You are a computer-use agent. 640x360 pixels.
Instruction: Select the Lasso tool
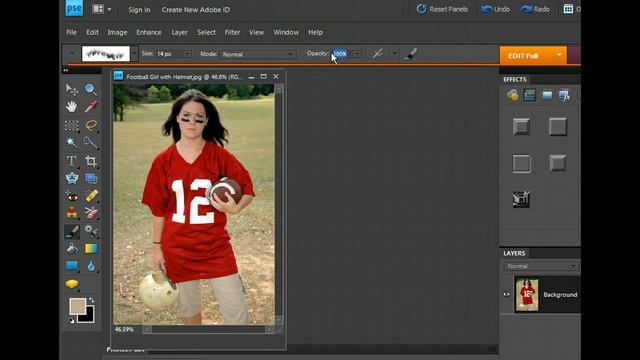tap(91, 125)
